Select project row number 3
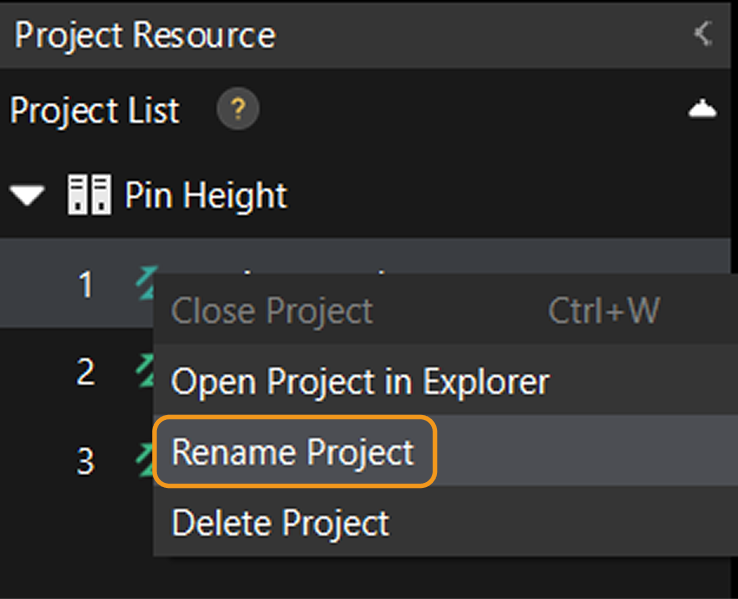Screen dimensions: 738x599 [85, 460]
